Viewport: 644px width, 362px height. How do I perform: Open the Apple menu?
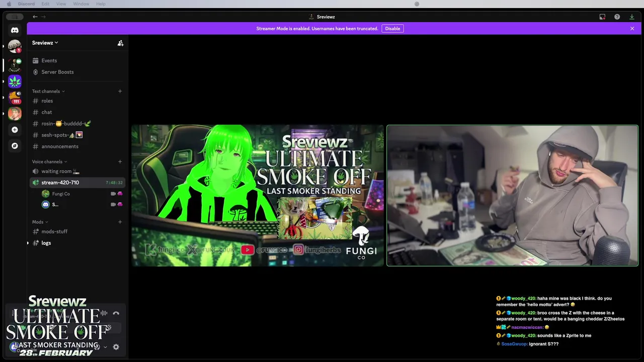tap(9, 4)
